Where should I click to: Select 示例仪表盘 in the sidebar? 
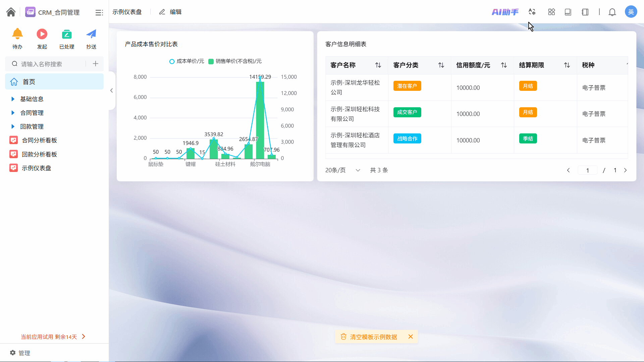(x=36, y=168)
